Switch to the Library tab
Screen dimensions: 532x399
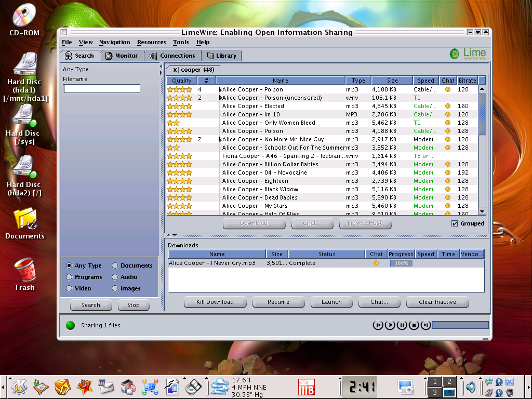(221, 56)
